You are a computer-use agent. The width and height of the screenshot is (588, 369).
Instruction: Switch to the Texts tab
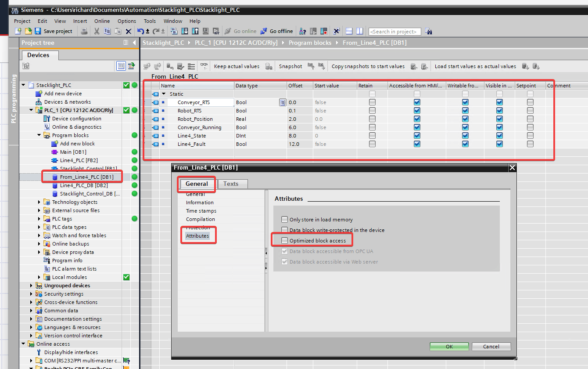(232, 184)
